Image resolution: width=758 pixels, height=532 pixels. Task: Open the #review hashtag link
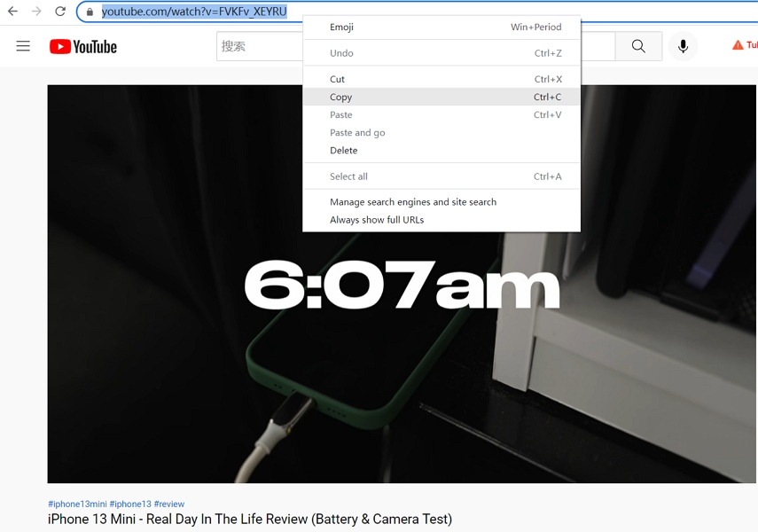(x=169, y=504)
